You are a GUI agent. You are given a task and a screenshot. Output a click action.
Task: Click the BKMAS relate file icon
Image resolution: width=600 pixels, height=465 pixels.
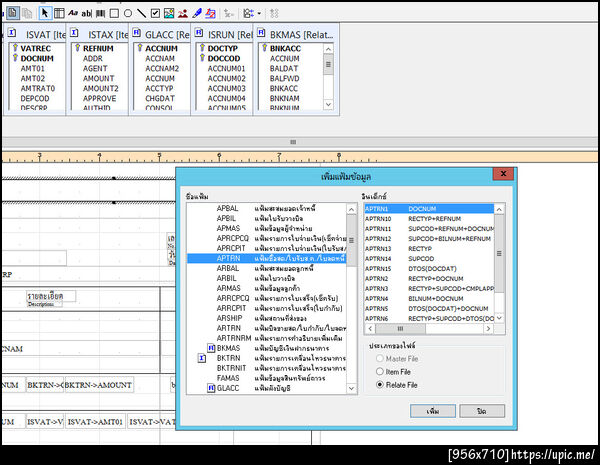tap(261, 33)
